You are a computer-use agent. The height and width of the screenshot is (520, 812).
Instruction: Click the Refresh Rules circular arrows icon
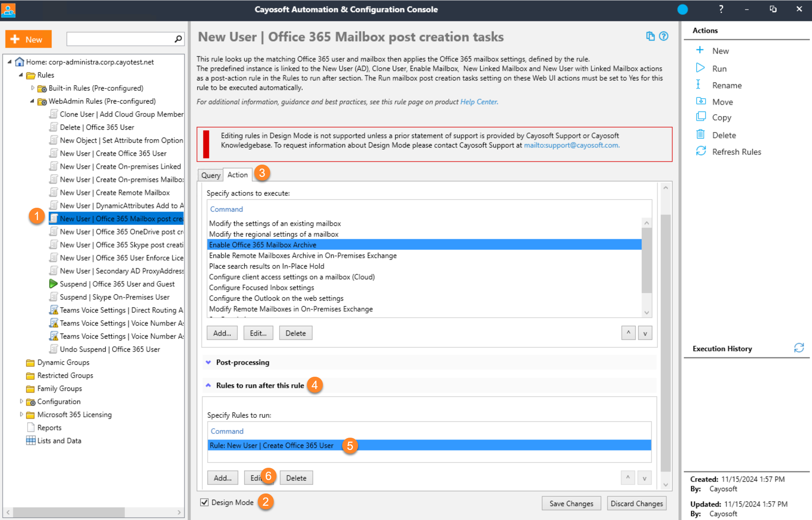tap(701, 151)
